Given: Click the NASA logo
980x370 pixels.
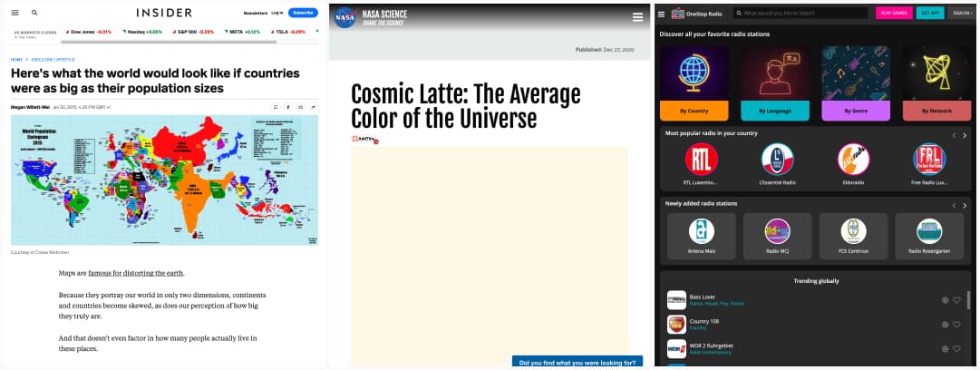Looking at the screenshot, I should point(345,17).
